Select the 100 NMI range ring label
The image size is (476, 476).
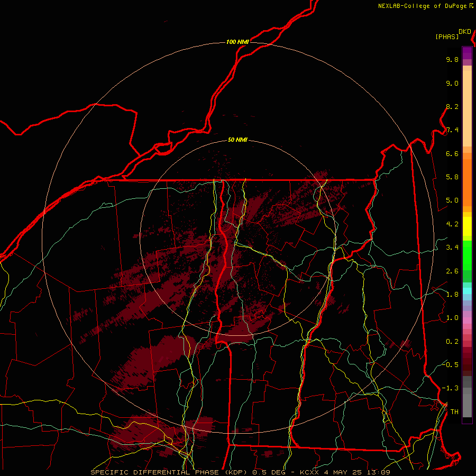click(237, 42)
